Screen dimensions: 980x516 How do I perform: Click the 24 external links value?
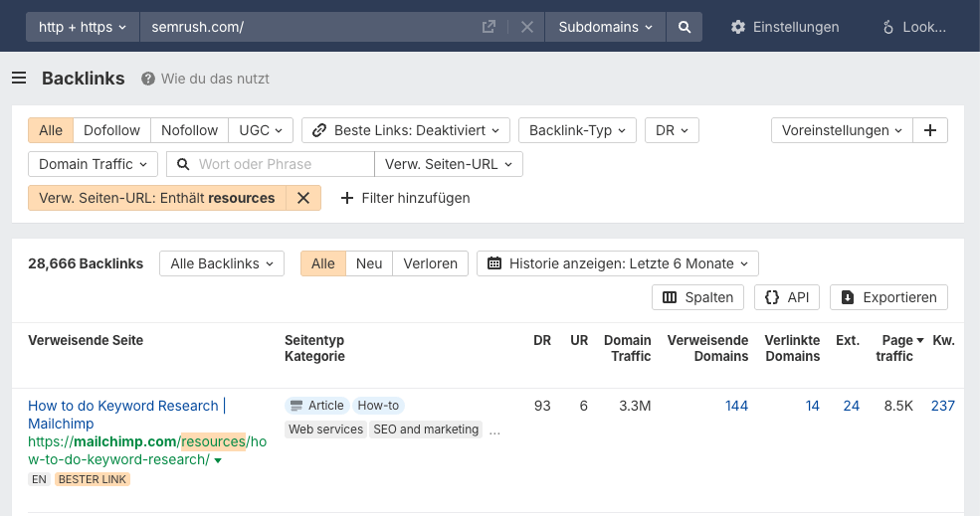point(852,406)
